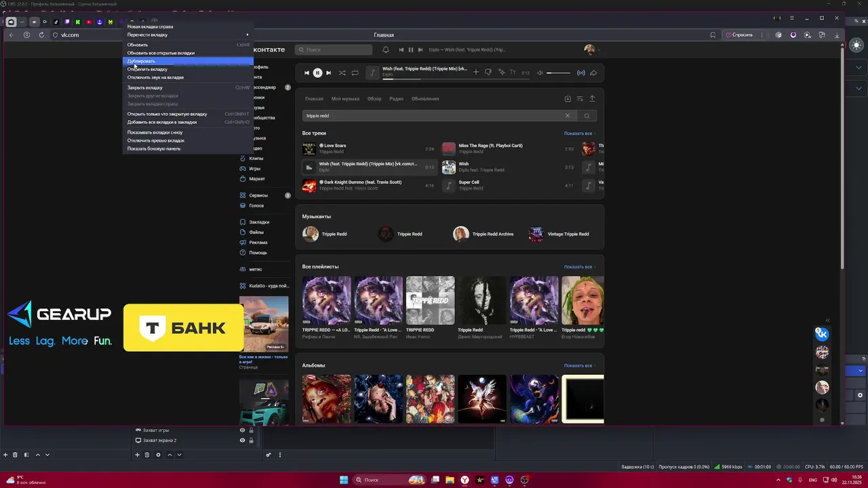Play the Love Scars track
This screenshot has width=868, height=488.
coord(368,148)
